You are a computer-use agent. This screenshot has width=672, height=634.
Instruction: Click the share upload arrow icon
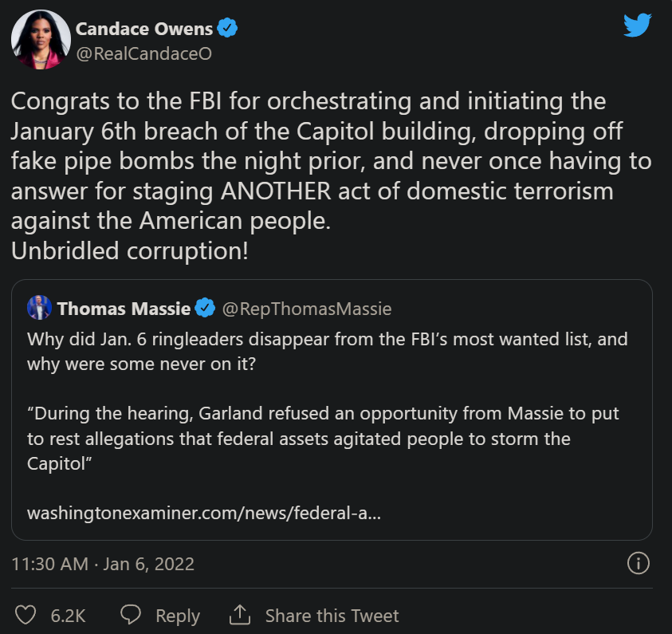coord(239,615)
